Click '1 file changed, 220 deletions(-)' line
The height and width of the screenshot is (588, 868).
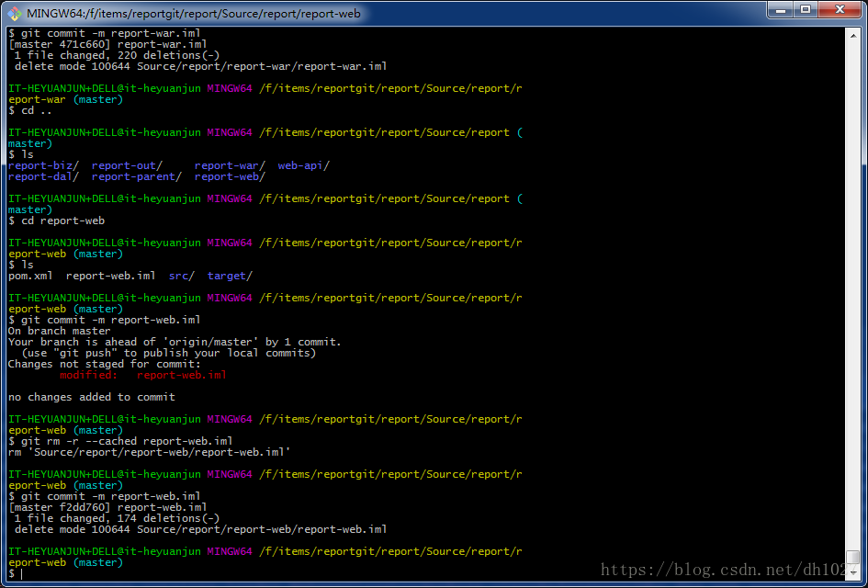pos(118,55)
